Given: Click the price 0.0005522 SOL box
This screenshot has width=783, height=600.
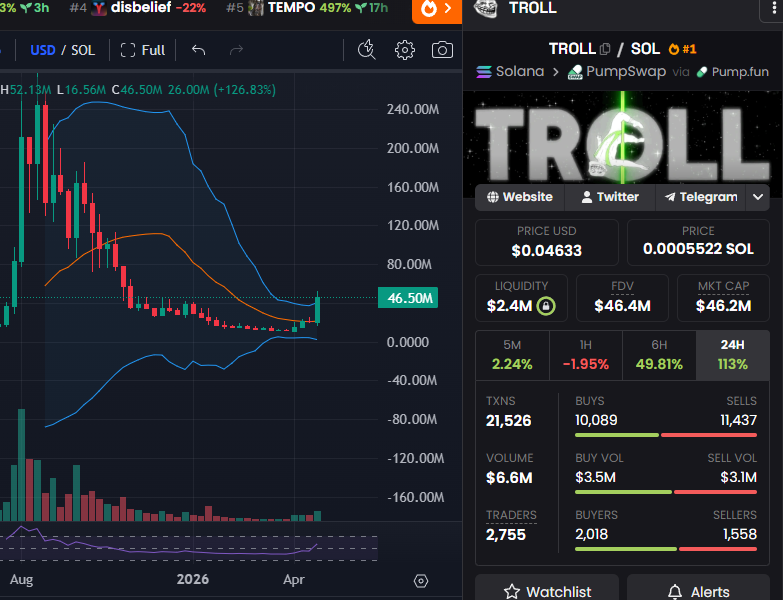Looking at the screenshot, I should tap(698, 242).
